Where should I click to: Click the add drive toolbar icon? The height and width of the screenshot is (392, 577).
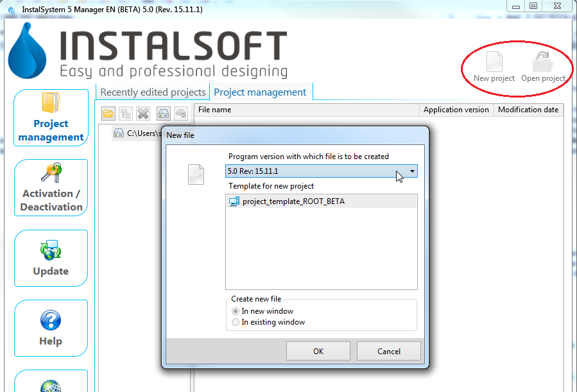pos(164,114)
